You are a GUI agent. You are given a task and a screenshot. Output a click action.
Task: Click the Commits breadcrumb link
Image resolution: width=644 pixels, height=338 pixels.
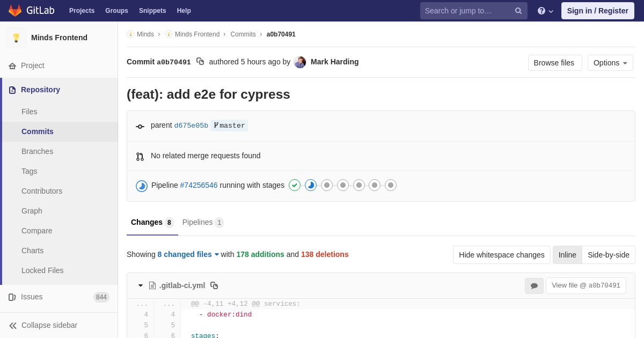pyautogui.click(x=243, y=34)
